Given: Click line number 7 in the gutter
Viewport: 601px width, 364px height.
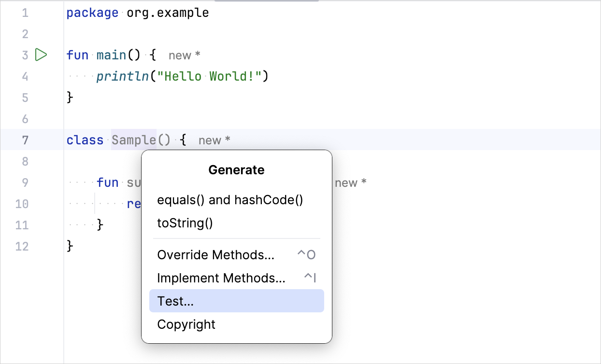Looking at the screenshot, I should coord(25,140).
